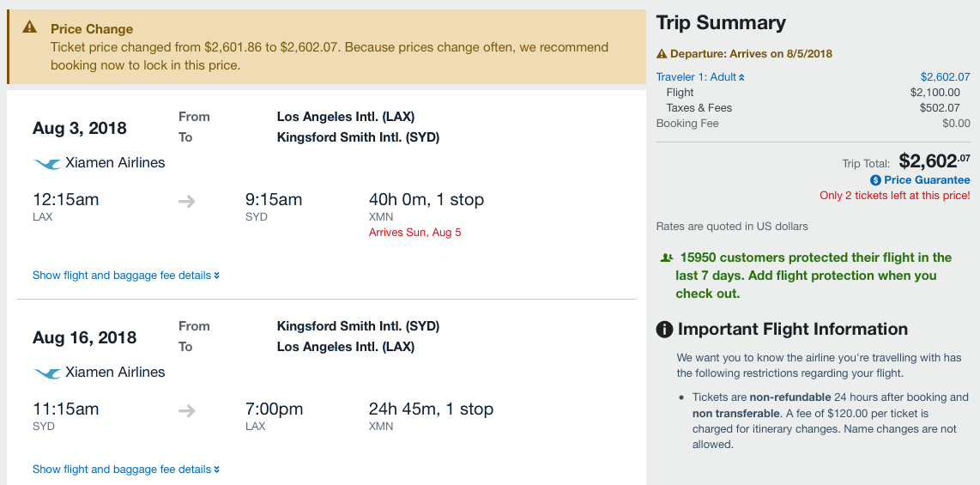
Task: Click the 'Only 2 tickets left' message
Action: click(894, 196)
